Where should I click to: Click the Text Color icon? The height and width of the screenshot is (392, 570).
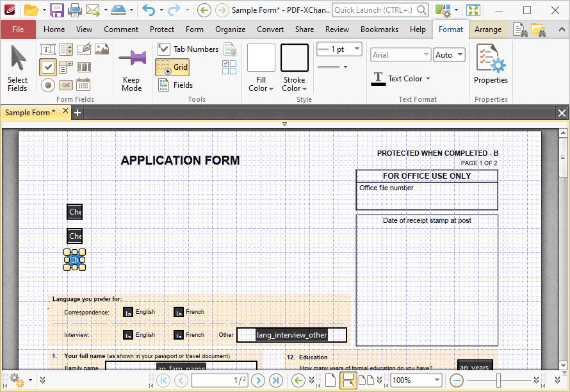379,79
